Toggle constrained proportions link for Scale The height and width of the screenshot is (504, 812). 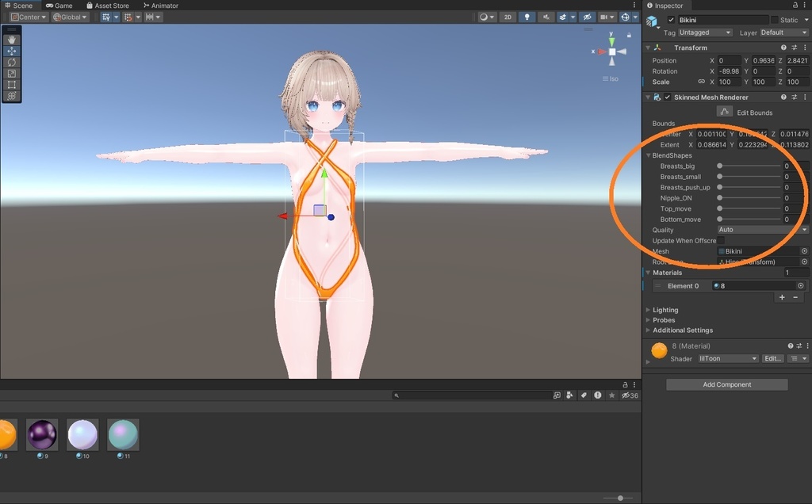click(701, 82)
